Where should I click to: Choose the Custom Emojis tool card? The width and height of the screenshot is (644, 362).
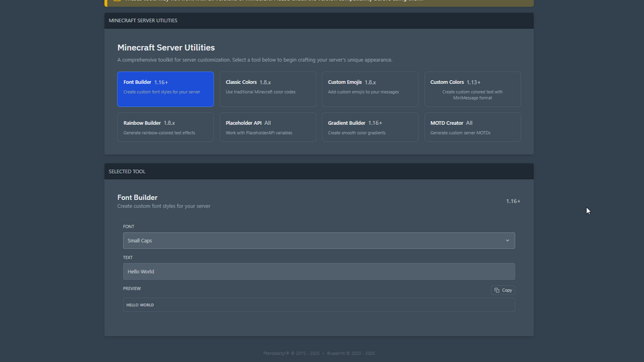tap(369, 89)
